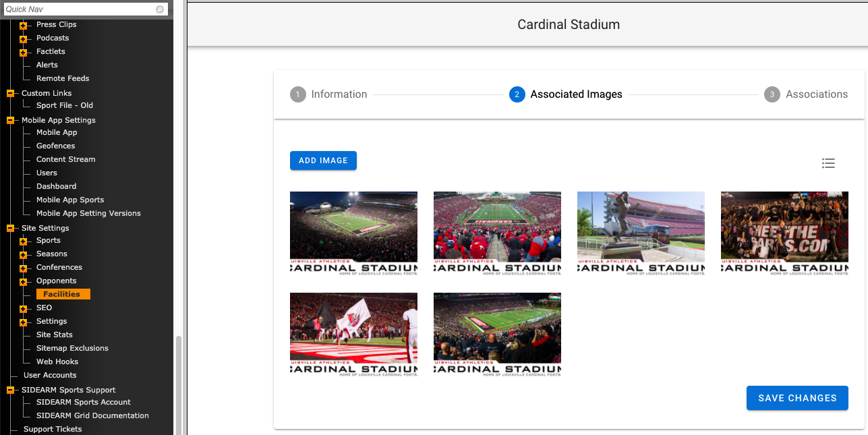Image resolution: width=868 pixels, height=435 pixels.
Task: Click the Quick Nav search icon
Action: point(160,9)
